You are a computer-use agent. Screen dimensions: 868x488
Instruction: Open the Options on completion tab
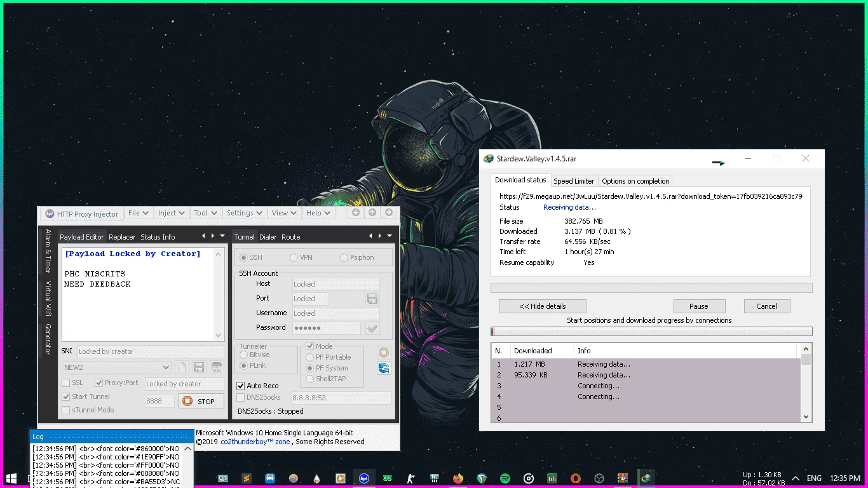pos(635,181)
